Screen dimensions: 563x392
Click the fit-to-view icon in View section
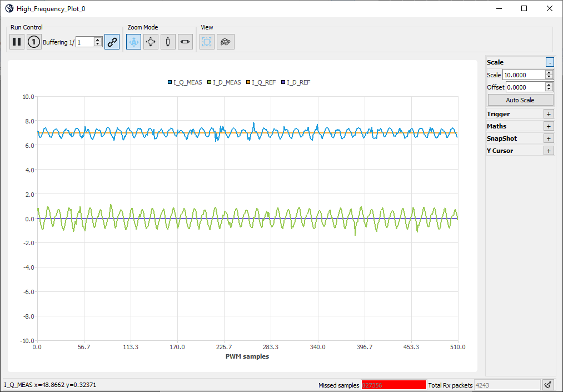[206, 42]
